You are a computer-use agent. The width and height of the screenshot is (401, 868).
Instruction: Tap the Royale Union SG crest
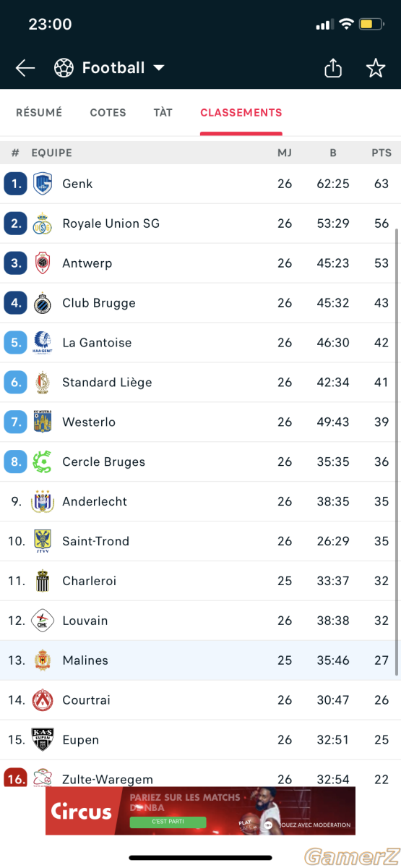(43, 224)
